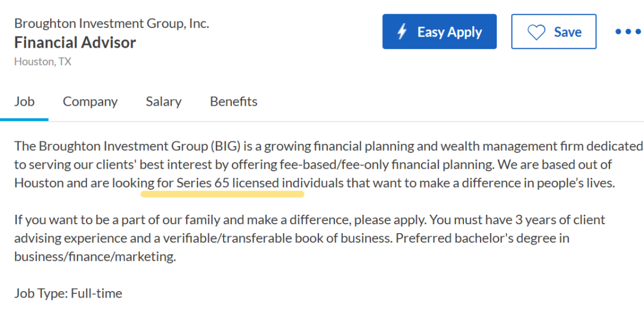
Task: Click the heart icon to save job
Action: 536,32
